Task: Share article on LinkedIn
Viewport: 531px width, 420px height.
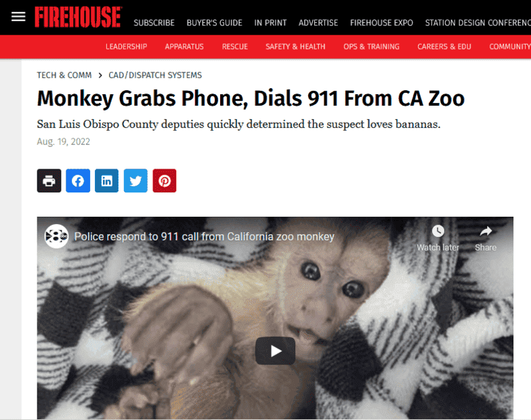Action: point(107,180)
